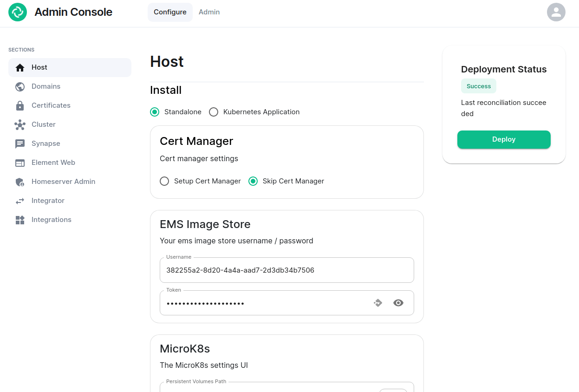Screen dimensions: 579x392
Task: Click the globe icon beside Domains
Action: (20, 87)
